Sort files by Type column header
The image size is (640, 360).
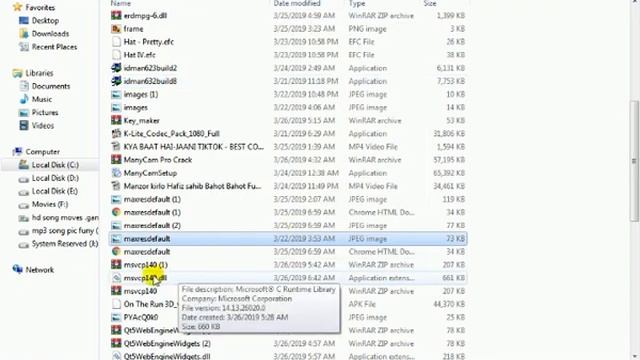coord(357,3)
